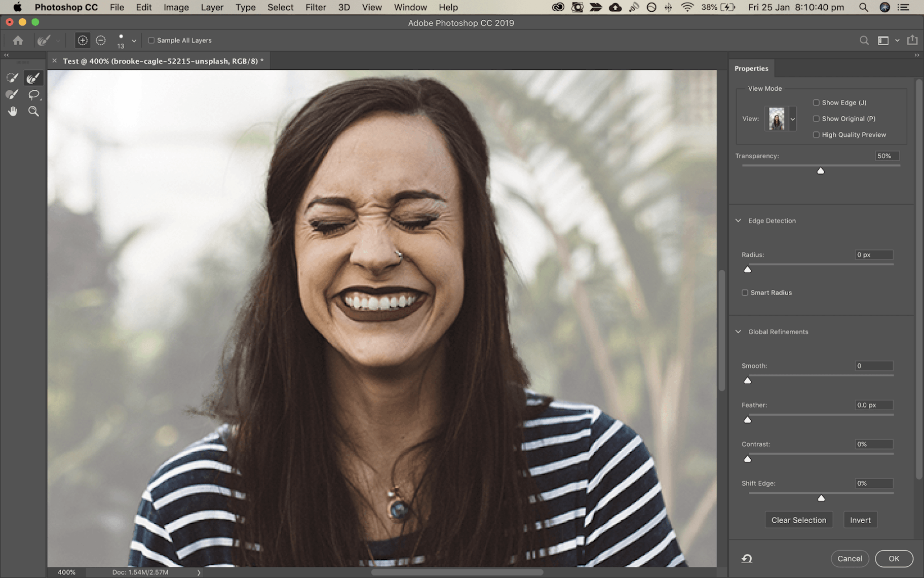Enable Show Edge (J) checkbox

[816, 103]
